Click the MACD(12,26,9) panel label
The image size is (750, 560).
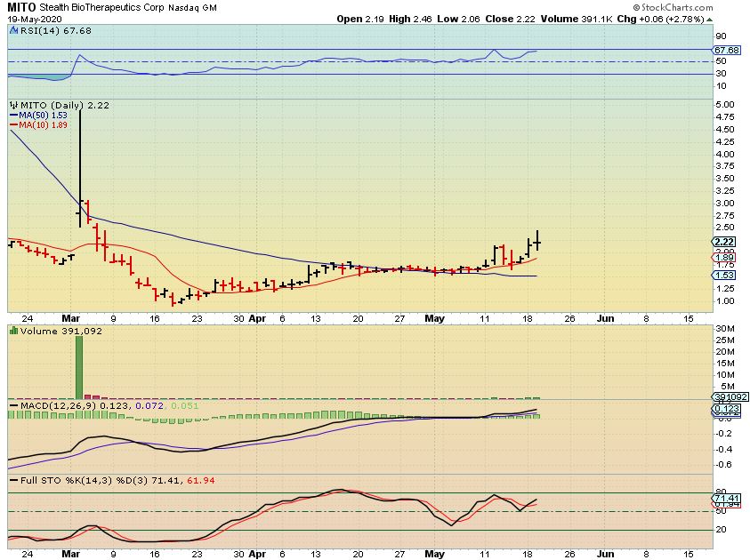[59, 405]
